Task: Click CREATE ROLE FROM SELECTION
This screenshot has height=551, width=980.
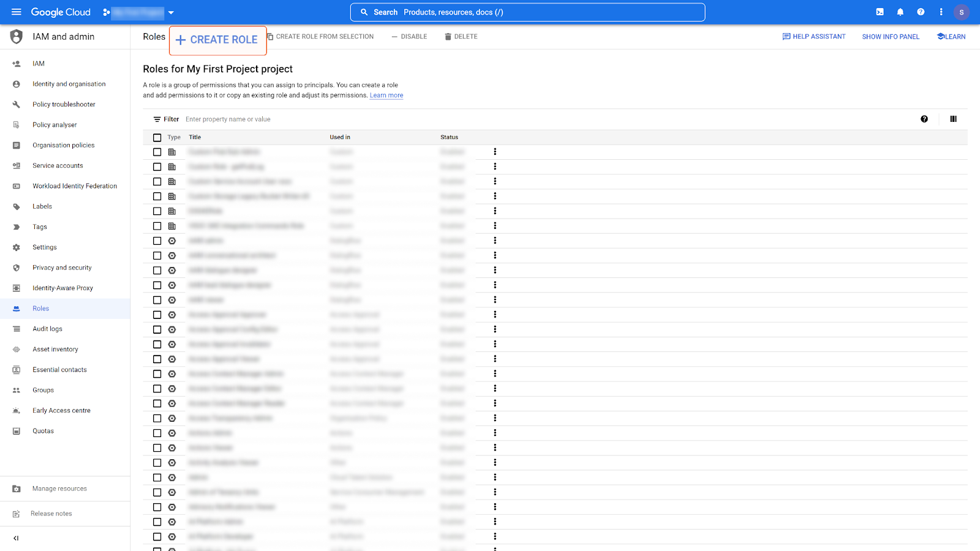Action: point(320,37)
